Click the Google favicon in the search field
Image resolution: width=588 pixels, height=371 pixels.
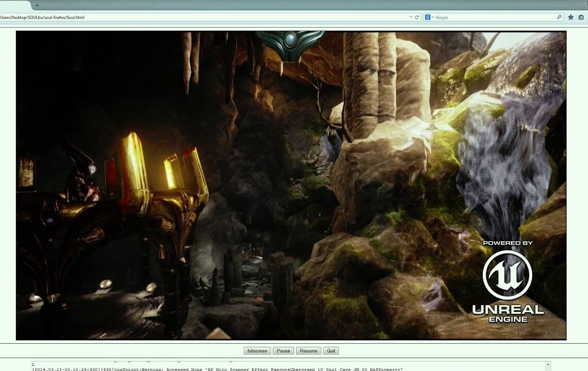coord(428,17)
